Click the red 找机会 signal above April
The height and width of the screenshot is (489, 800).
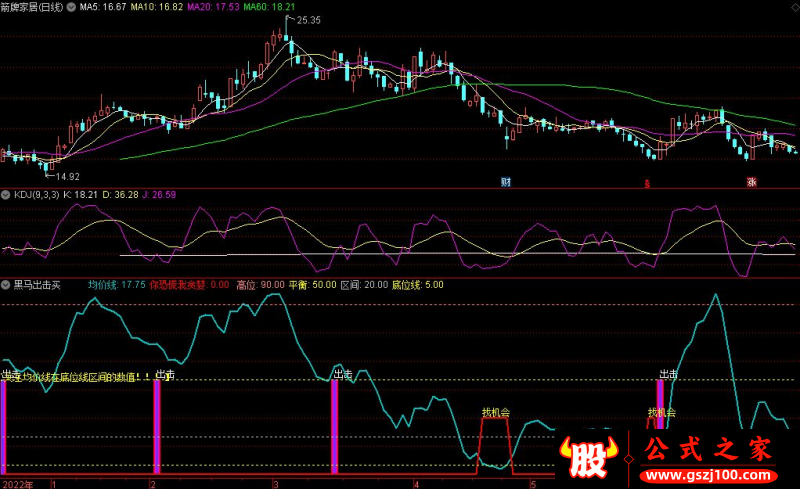click(495, 412)
